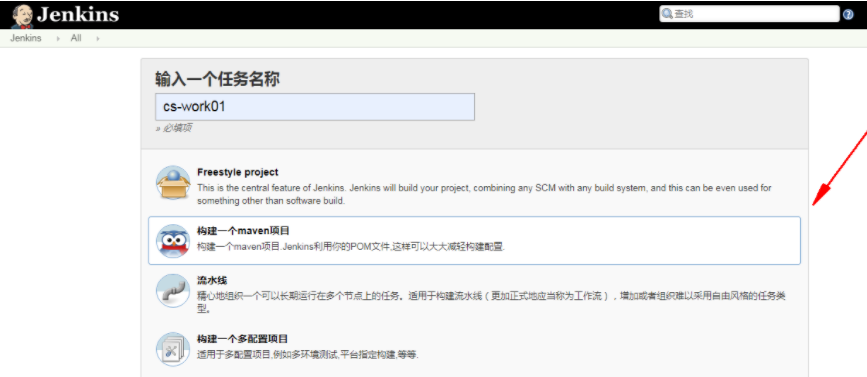Choose 构建一个maven项目 title
This screenshot has height=377, width=867.
(x=243, y=231)
